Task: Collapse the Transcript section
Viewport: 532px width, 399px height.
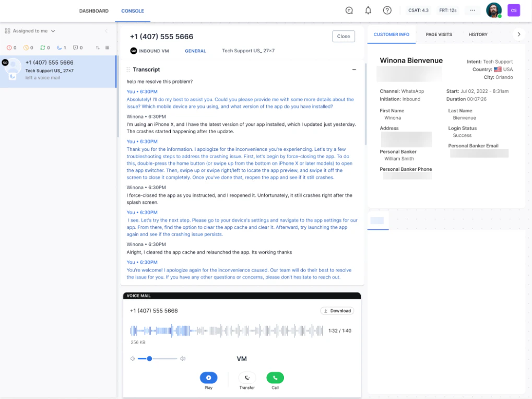Action: coord(354,69)
